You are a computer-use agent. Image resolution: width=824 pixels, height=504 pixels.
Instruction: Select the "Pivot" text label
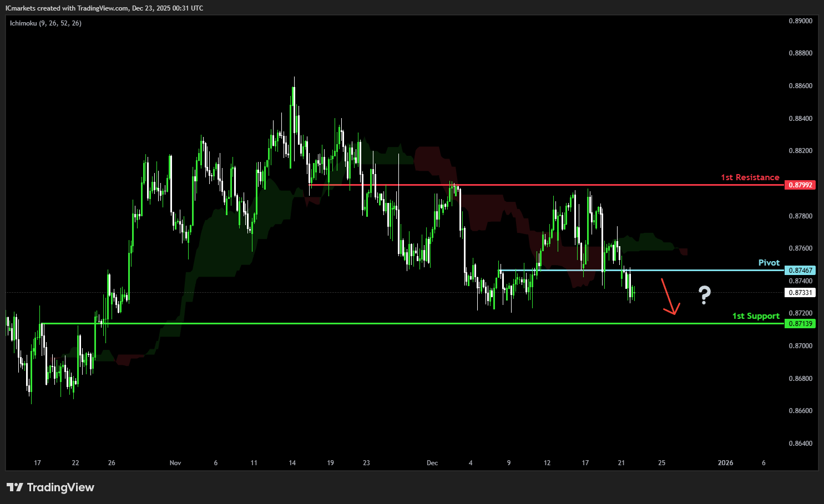click(769, 263)
